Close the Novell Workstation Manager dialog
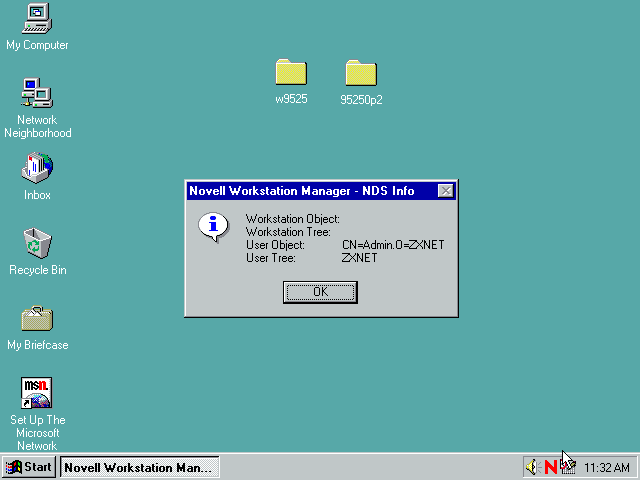The height and width of the screenshot is (480, 640). (x=446, y=191)
